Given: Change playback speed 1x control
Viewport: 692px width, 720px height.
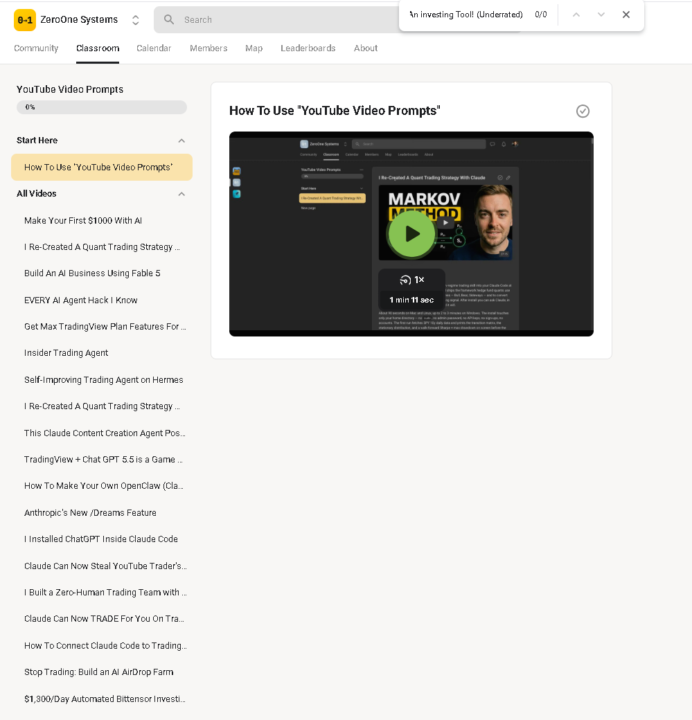Looking at the screenshot, I should tap(412, 280).
